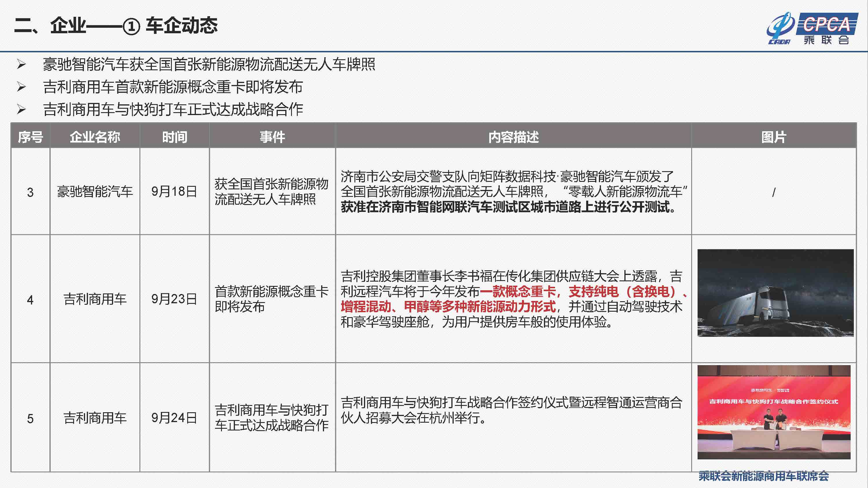
Task: Select bullet 吉利商用车首款新能源概念重卡即将发布
Action: coord(173,87)
